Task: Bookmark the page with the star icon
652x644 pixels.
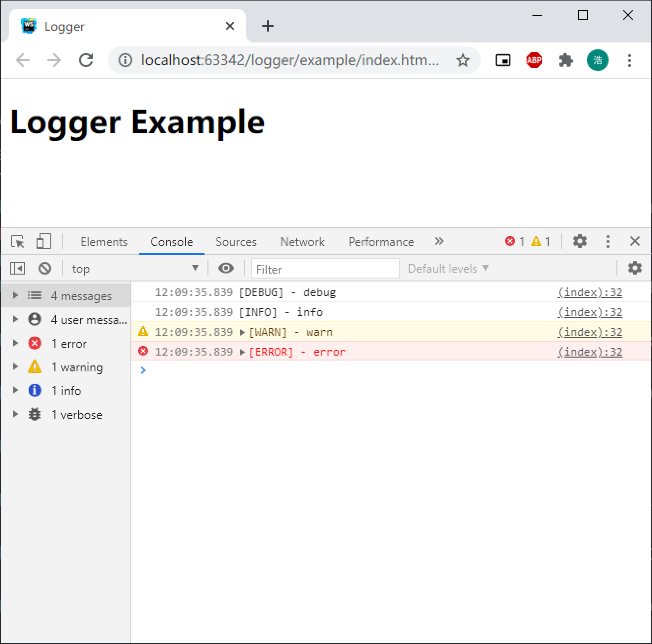Action: tap(463, 60)
